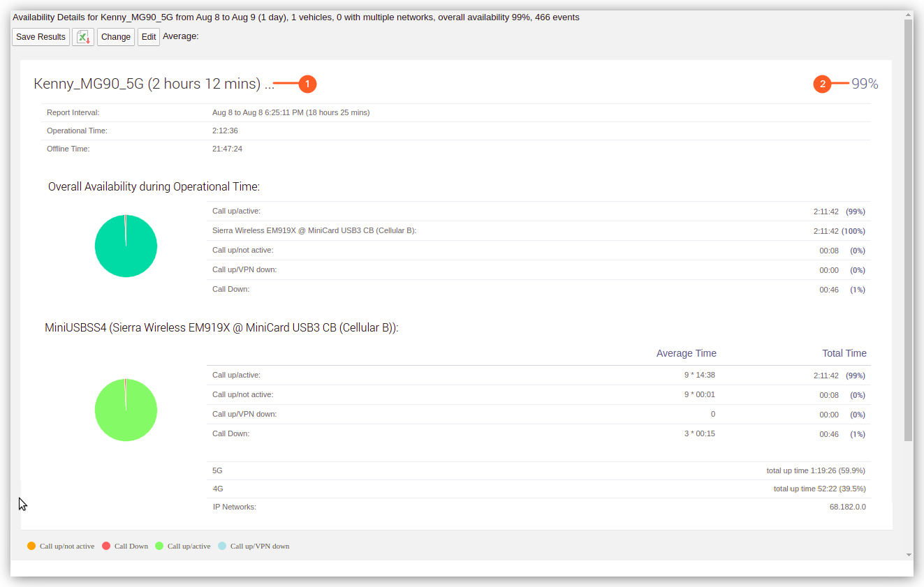
Task: Click the Edit button
Action: tap(149, 37)
